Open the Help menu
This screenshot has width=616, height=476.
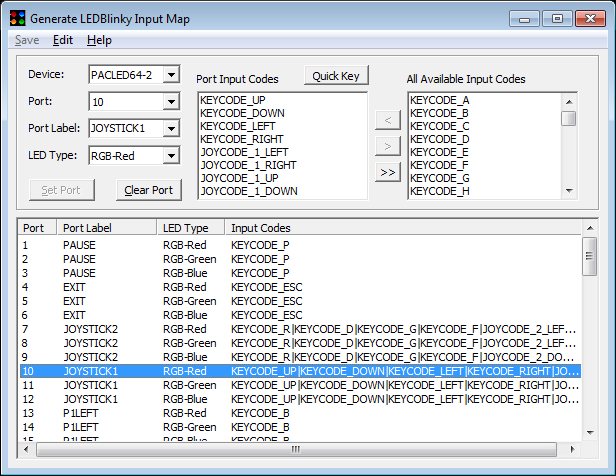99,40
